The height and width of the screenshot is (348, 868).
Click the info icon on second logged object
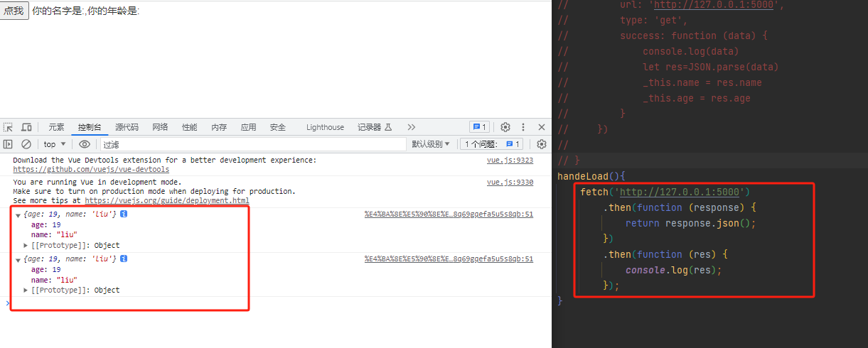coord(124,259)
